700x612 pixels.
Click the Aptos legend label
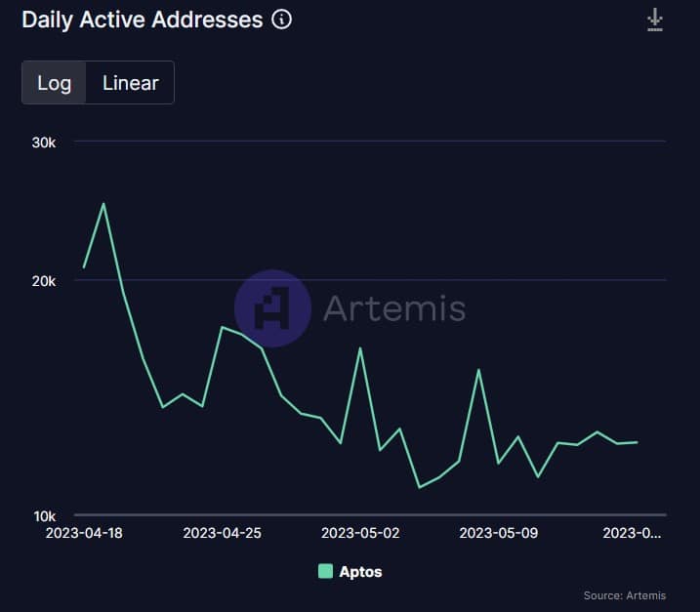point(360,572)
